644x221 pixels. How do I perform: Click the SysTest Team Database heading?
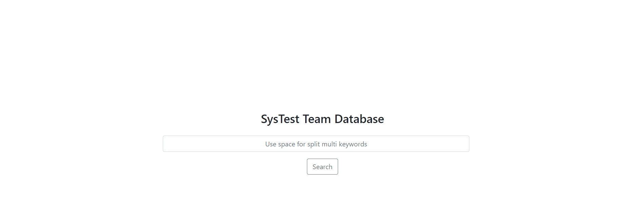click(322, 119)
